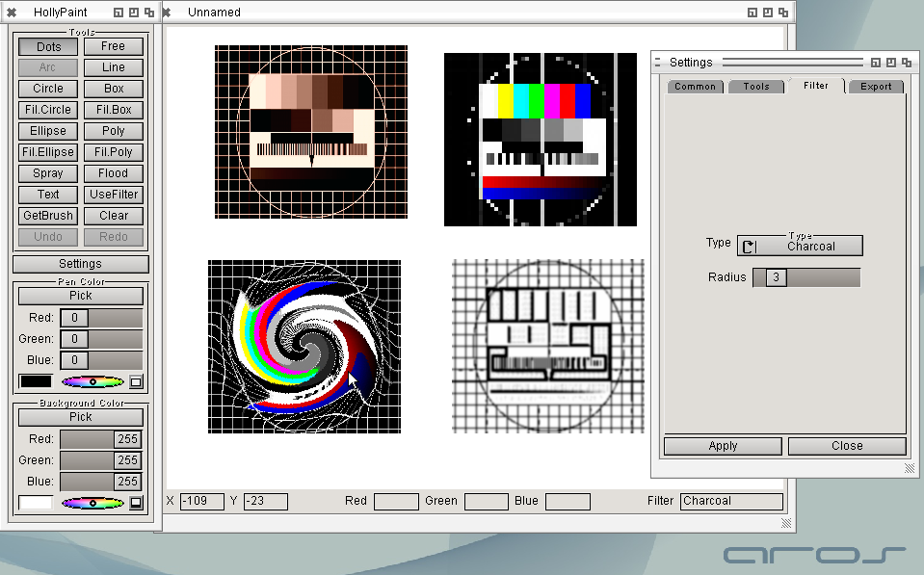
Task: Select the Dots drawing tool
Action: (48, 46)
